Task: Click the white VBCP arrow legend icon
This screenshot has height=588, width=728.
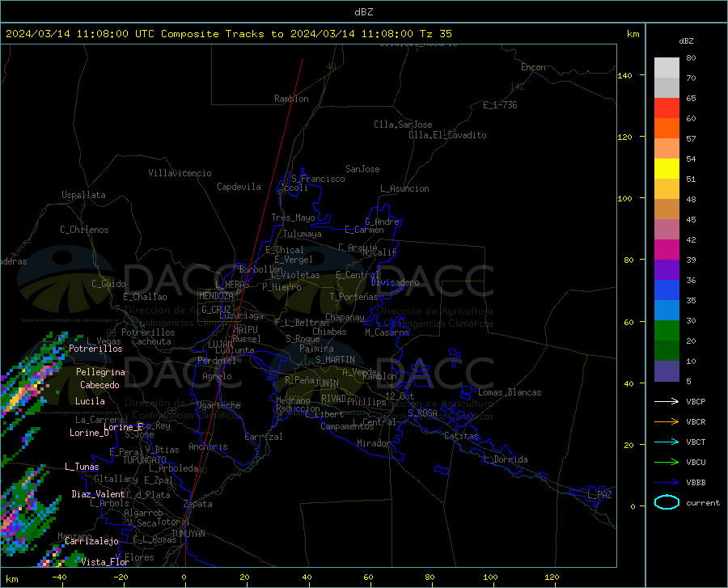Action: tap(667, 401)
